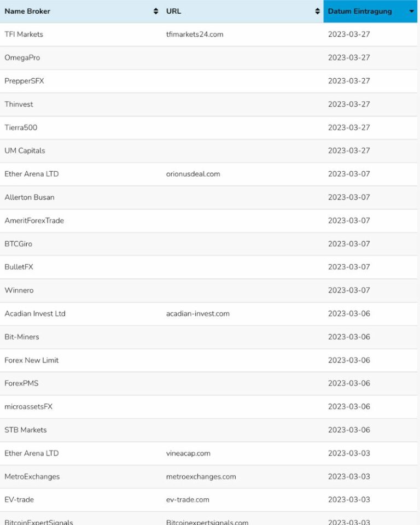Click the STB Markets broker entry
Image resolution: width=420 pixels, height=525 pixels.
pyautogui.click(x=26, y=430)
